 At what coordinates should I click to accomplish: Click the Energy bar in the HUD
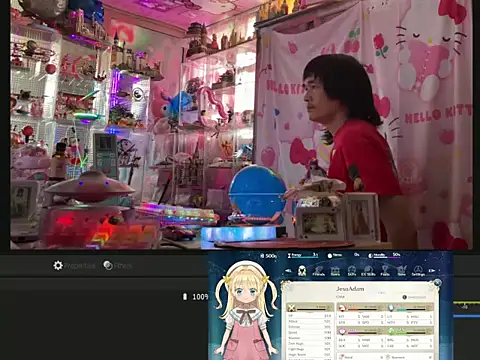(303, 255)
